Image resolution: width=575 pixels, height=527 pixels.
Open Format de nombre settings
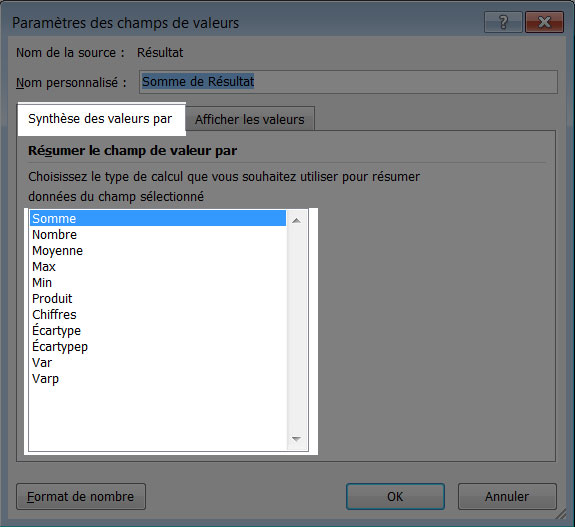point(81,497)
